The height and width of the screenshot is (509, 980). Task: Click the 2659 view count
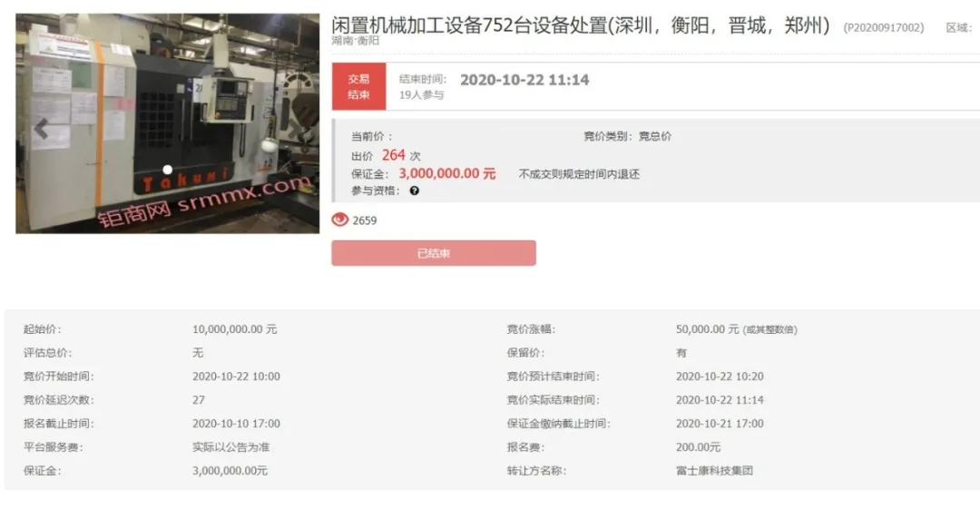[x=365, y=220]
